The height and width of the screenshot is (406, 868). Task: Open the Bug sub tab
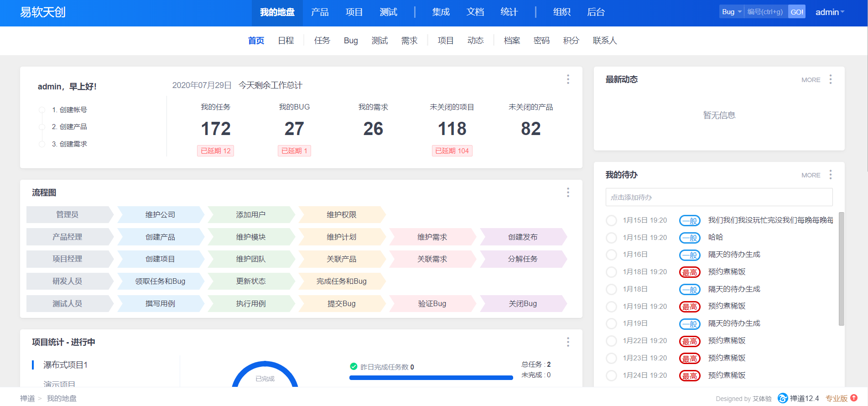pos(351,41)
